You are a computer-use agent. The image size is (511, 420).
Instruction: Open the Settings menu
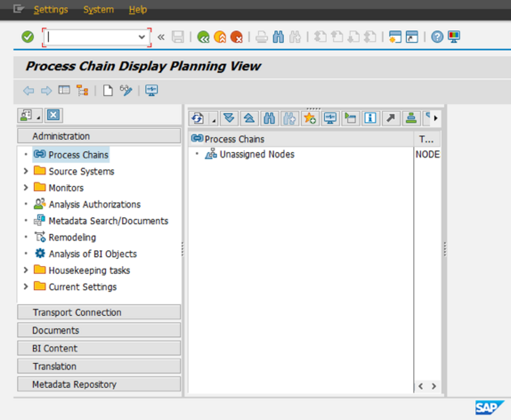click(51, 10)
